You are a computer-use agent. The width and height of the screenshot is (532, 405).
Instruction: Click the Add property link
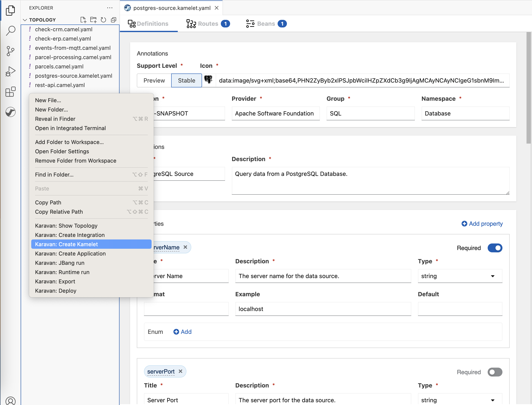482,224
